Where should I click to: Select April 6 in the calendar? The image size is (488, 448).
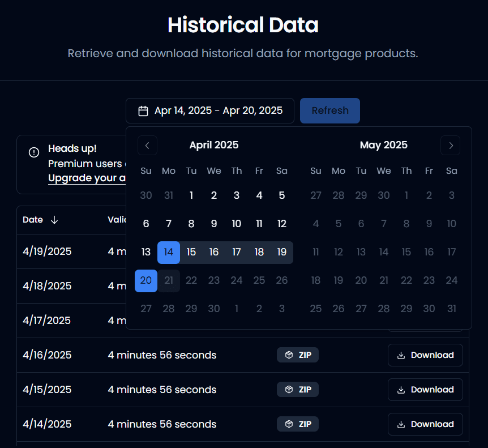(146, 224)
